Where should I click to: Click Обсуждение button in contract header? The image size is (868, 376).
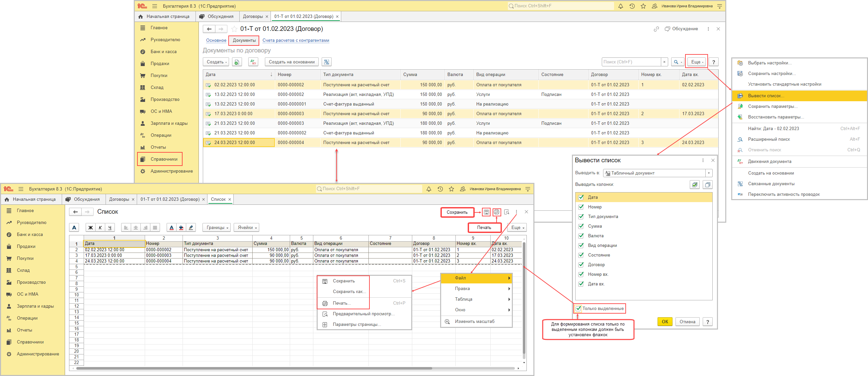point(681,29)
